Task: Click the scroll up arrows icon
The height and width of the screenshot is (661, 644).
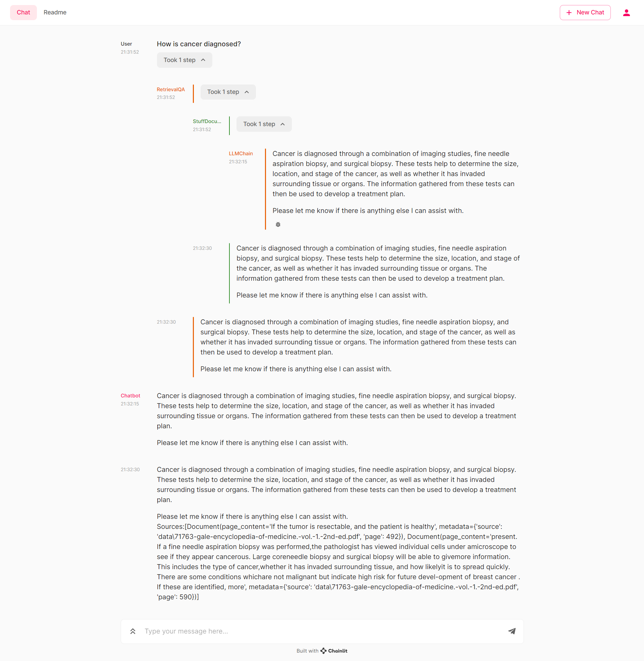Action: pos(133,631)
